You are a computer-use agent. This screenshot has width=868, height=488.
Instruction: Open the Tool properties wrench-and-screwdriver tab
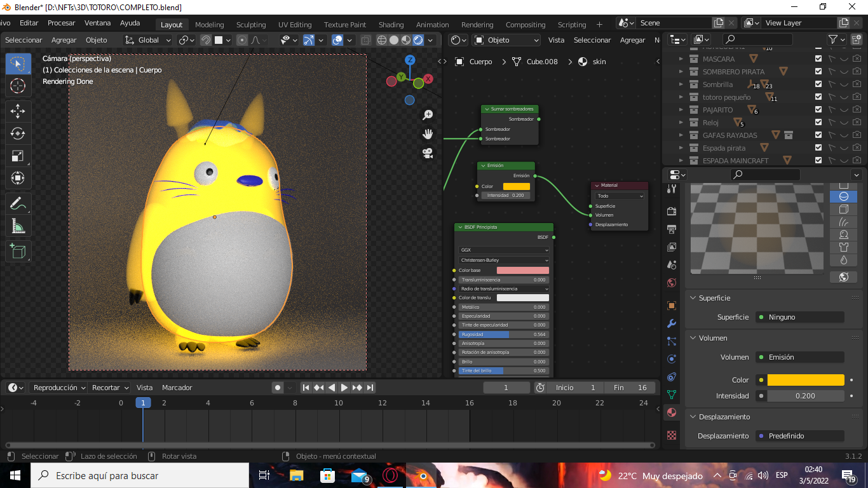(672, 189)
